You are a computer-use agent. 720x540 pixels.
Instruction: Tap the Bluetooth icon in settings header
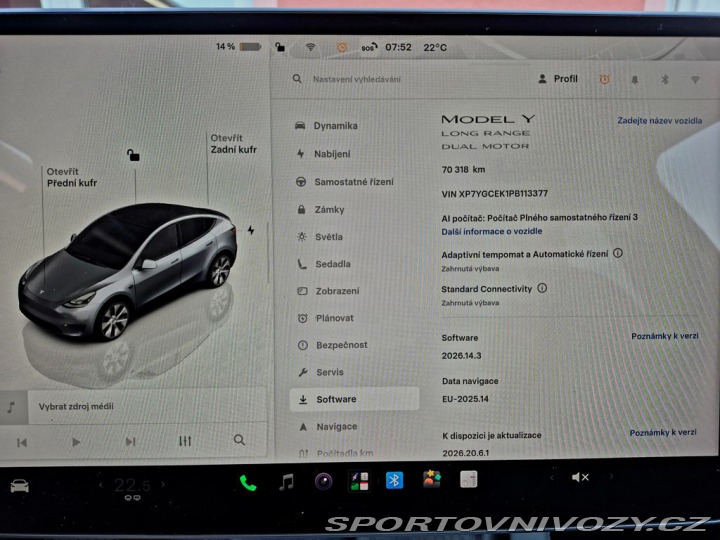664,80
